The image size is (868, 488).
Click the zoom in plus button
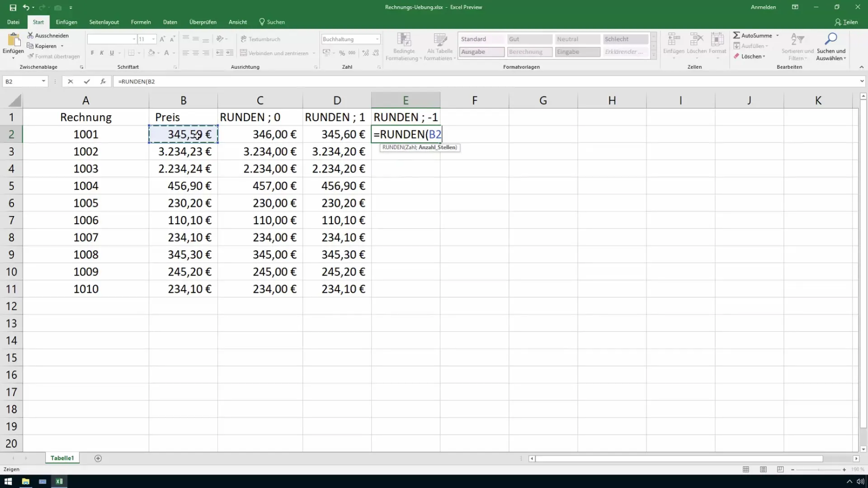(x=844, y=469)
